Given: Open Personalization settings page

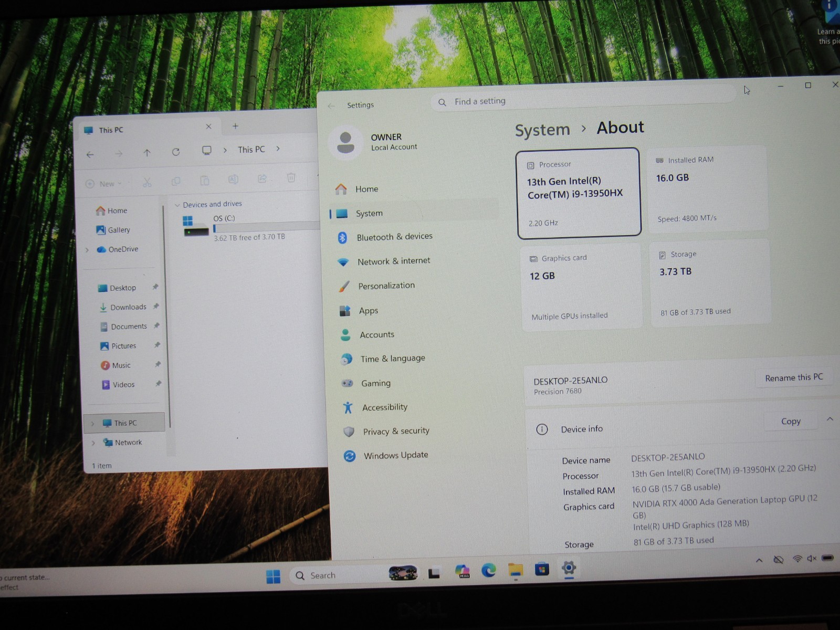Looking at the screenshot, I should tap(386, 286).
